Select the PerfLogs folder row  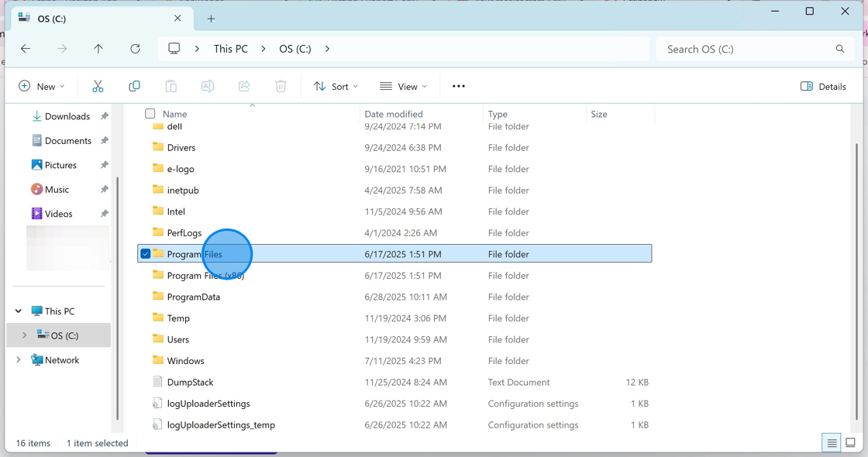[394, 232]
